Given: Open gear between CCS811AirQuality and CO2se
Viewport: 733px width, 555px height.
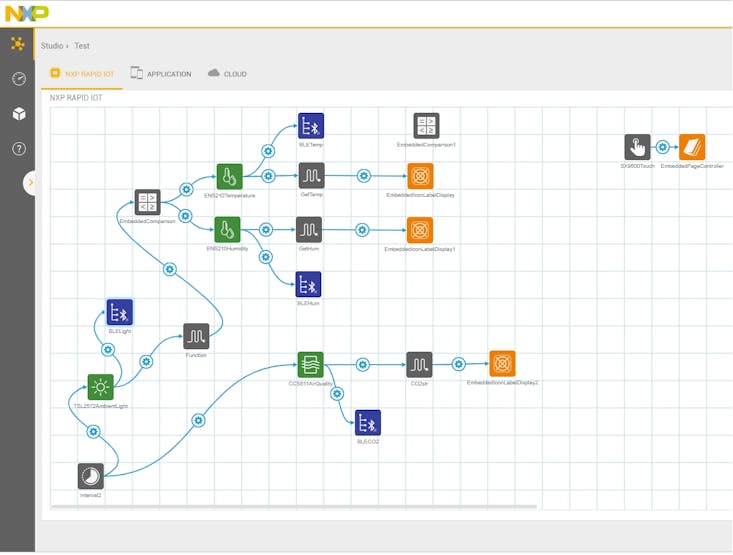Looking at the screenshot, I should (363, 365).
